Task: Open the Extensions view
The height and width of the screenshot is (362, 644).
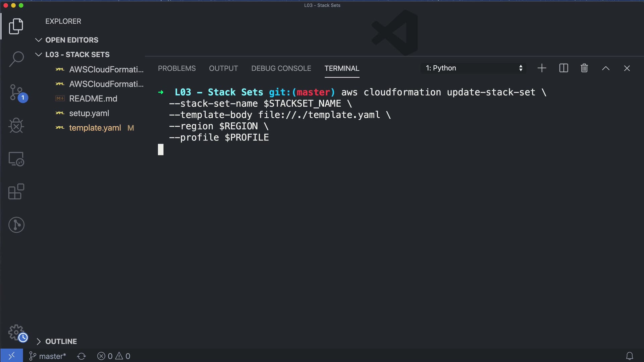Action: (x=16, y=192)
